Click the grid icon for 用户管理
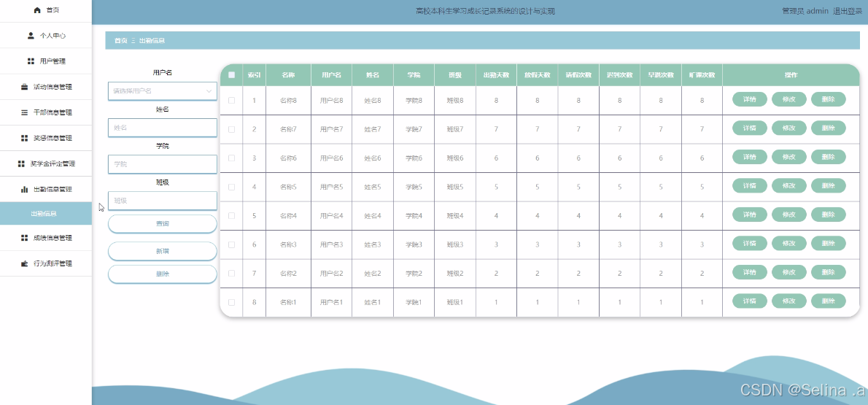The image size is (868, 405). click(31, 61)
